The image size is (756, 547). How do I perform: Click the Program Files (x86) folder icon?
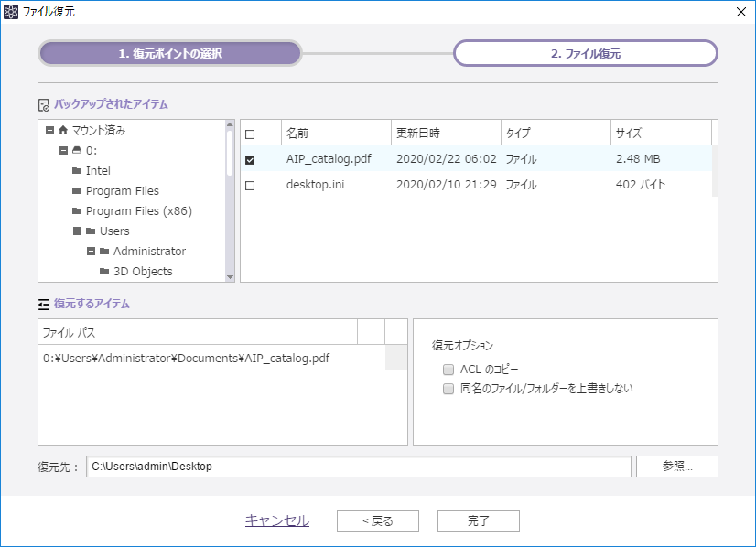pos(77,211)
